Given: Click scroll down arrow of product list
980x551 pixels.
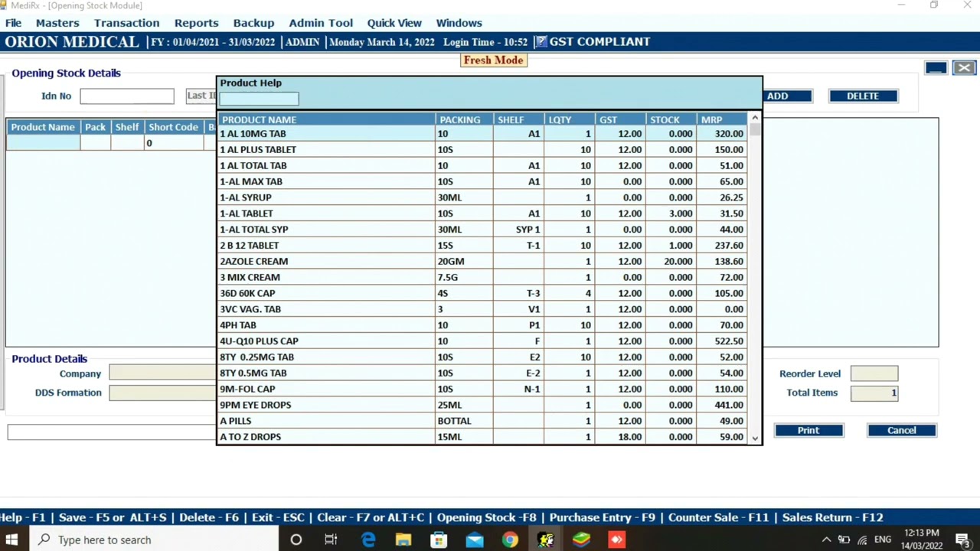Looking at the screenshot, I should (755, 439).
